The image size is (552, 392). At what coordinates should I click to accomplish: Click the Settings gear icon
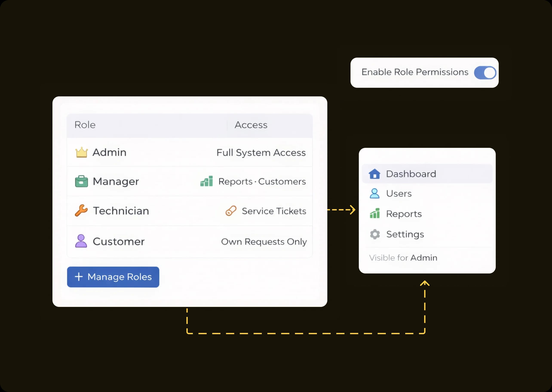[x=375, y=234]
